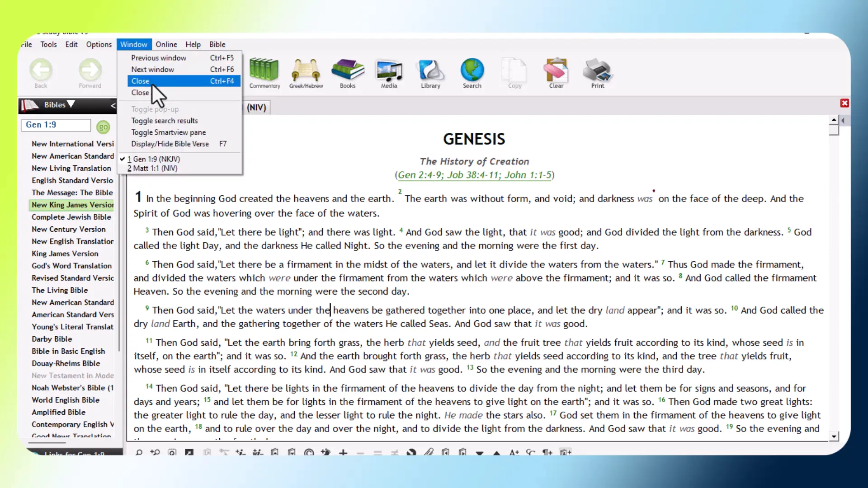The width and height of the screenshot is (868, 488).
Task: Click the A+ font size icon
Action: [x=514, y=452]
